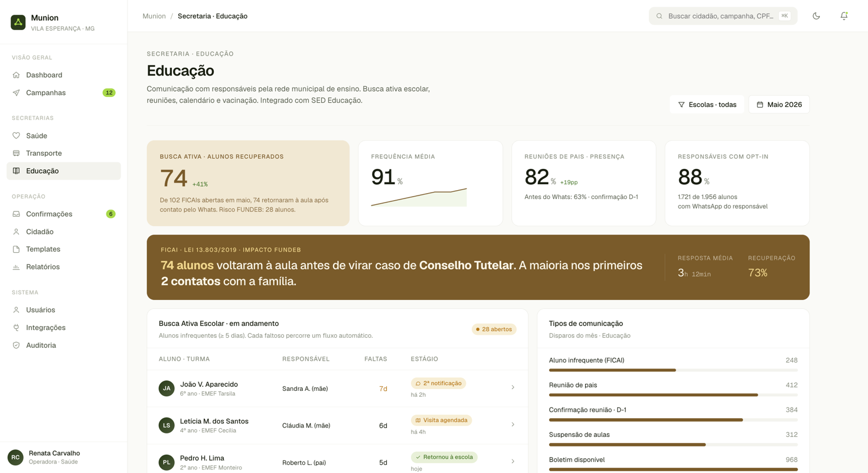Click the search cidadão, campanha input
The image size is (868, 473).
pyautogui.click(x=723, y=16)
